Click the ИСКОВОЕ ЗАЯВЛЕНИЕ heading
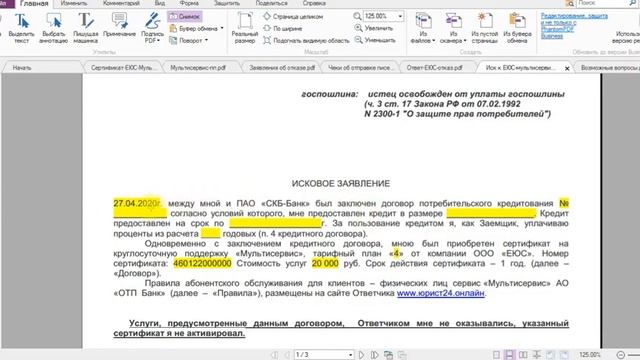 (x=341, y=184)
